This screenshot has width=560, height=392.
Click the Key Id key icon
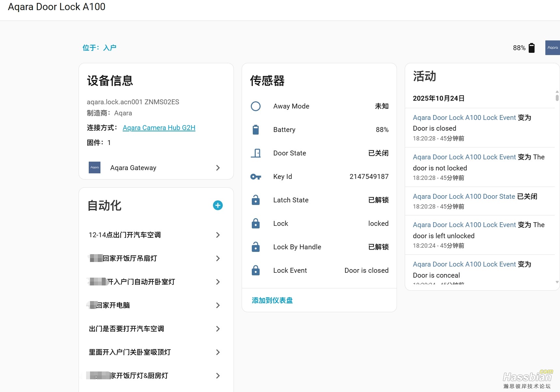[256, 177]
